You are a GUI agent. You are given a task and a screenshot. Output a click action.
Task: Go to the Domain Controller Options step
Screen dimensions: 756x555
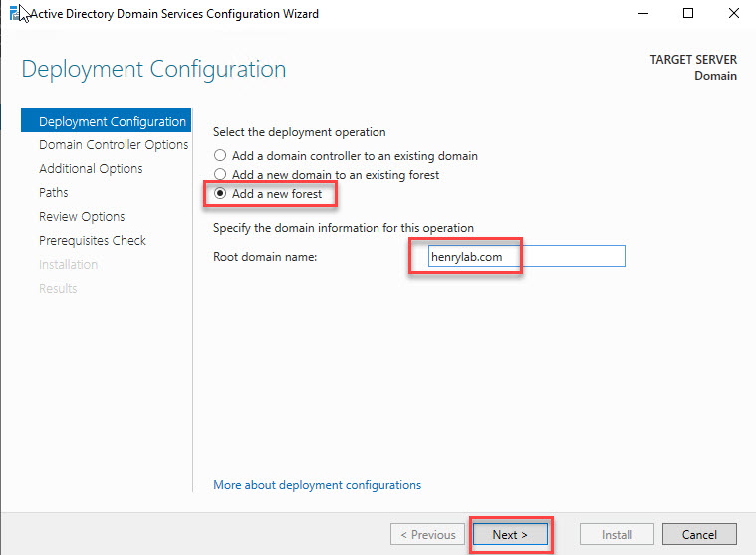point(113,145)
